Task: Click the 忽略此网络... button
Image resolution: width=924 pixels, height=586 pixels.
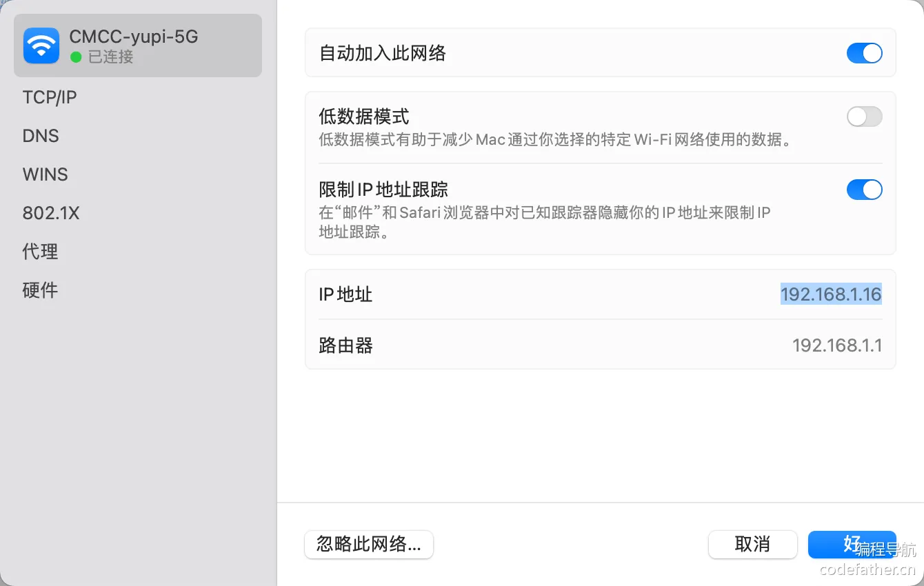Action: pos(369,544)
